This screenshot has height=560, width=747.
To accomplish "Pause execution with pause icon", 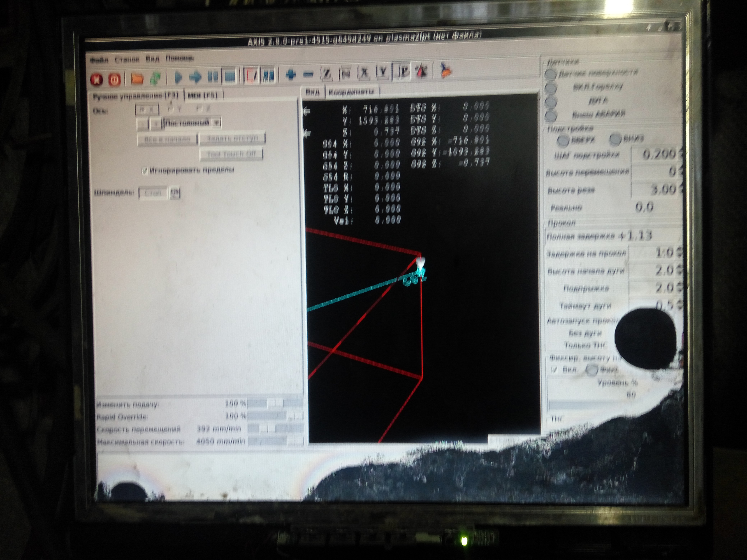I will coord(213,77).
